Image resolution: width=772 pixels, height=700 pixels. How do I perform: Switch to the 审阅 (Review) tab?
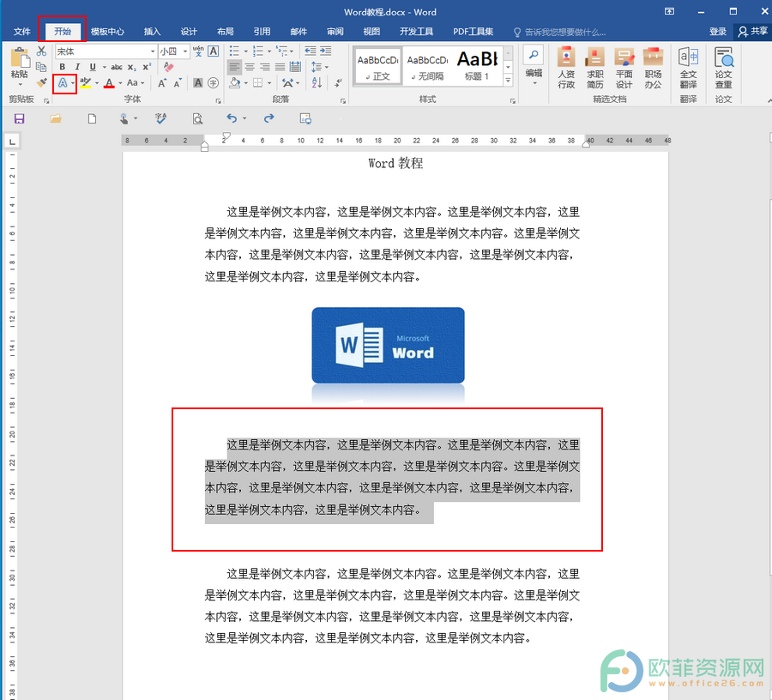tap(335, 32)
